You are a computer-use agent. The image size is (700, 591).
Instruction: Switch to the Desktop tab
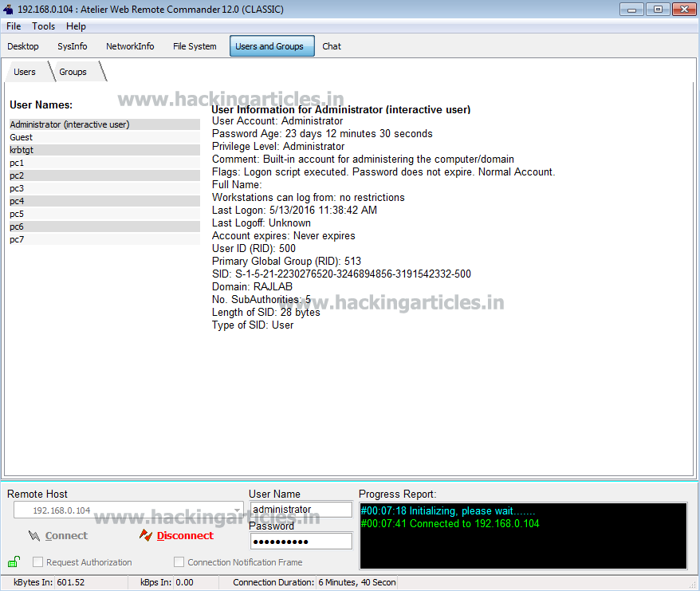[x=23, y=46]
